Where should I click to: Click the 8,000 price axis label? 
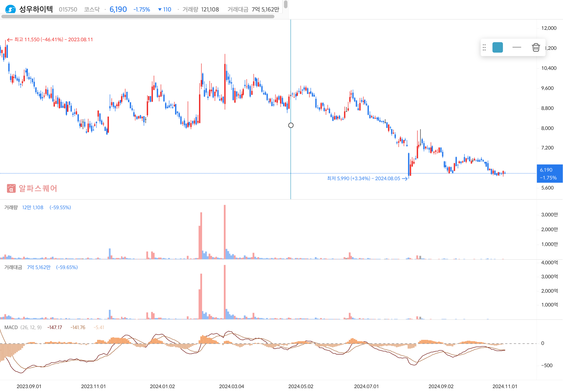[x=547, y=128]
